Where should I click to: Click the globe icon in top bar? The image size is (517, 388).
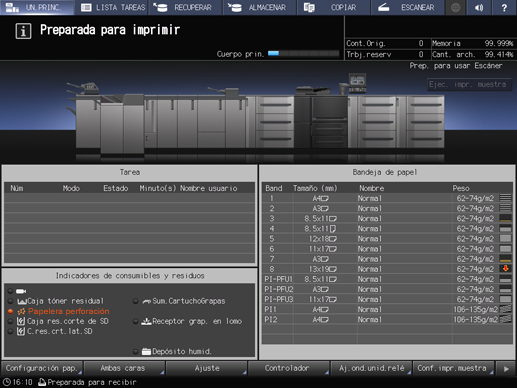pyautogui.click(x=455, y=7)
